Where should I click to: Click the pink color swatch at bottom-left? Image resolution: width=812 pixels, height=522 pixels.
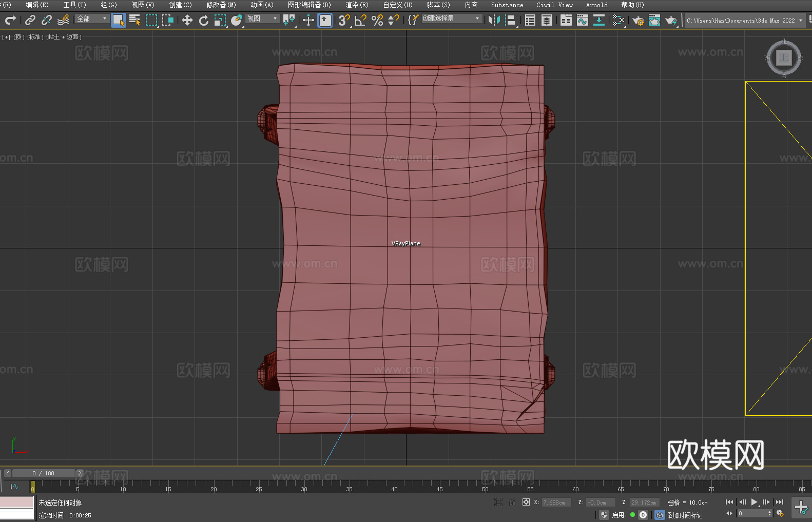17,501
